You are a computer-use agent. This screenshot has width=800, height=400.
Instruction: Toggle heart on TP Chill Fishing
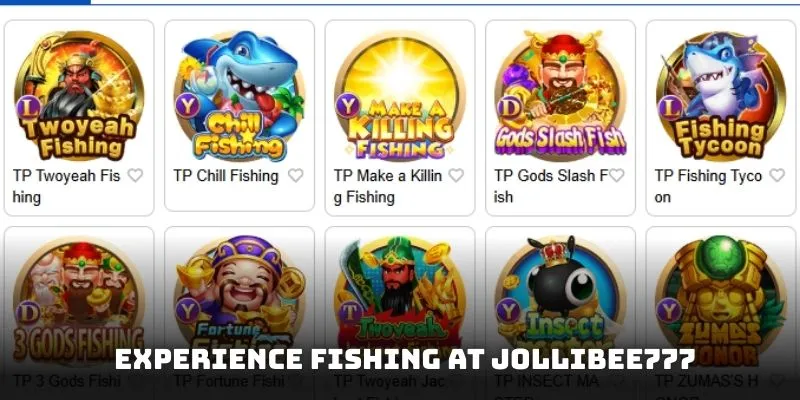tap(296, 176)
